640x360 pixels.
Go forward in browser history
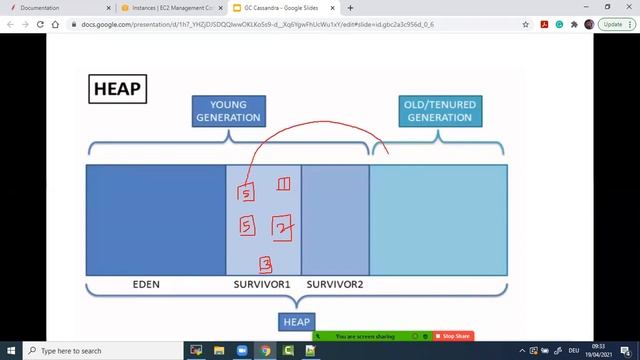[x=25, y=24]
